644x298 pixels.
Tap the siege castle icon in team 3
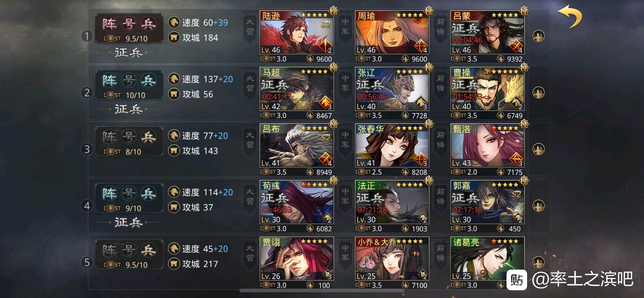tap(174, 151)
